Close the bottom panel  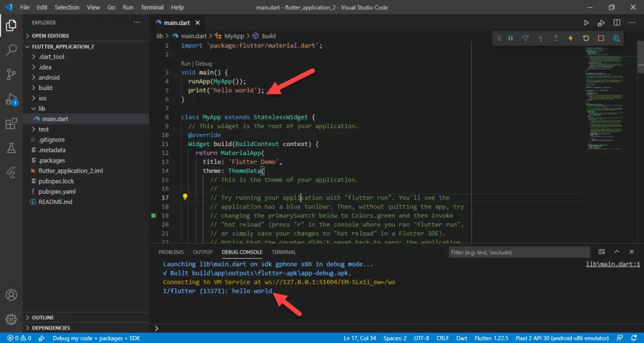pos(632,252)
